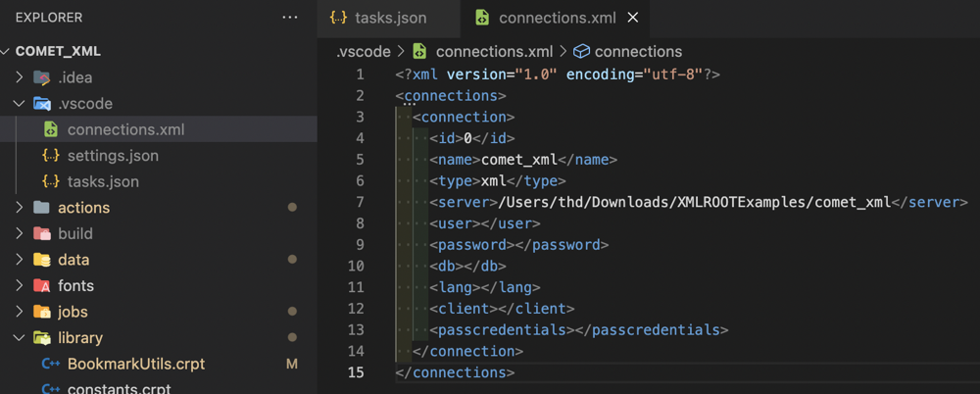Image resolution: width=980 pixels, height=394 pixels.
Task: Collapse the .vscode folder chevron
Action: point(20,104)
